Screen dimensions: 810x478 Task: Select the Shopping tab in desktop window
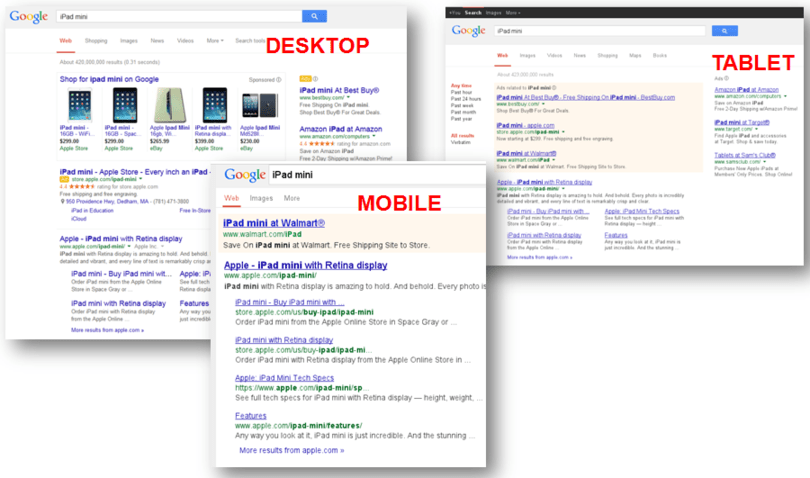pyautogui.click(x=96, y=41)
